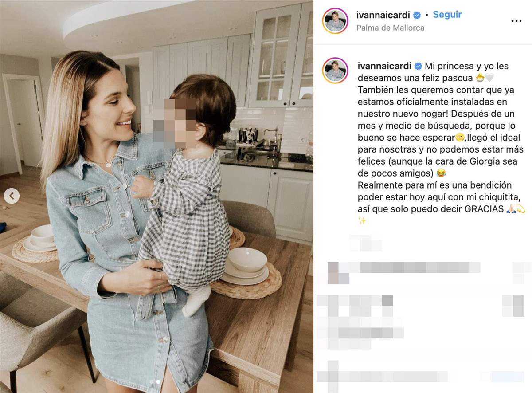This screenshot has height=393, width=532.
Task: Click the verified badge before 'Mi princesa'
Action: coord(418,67)
